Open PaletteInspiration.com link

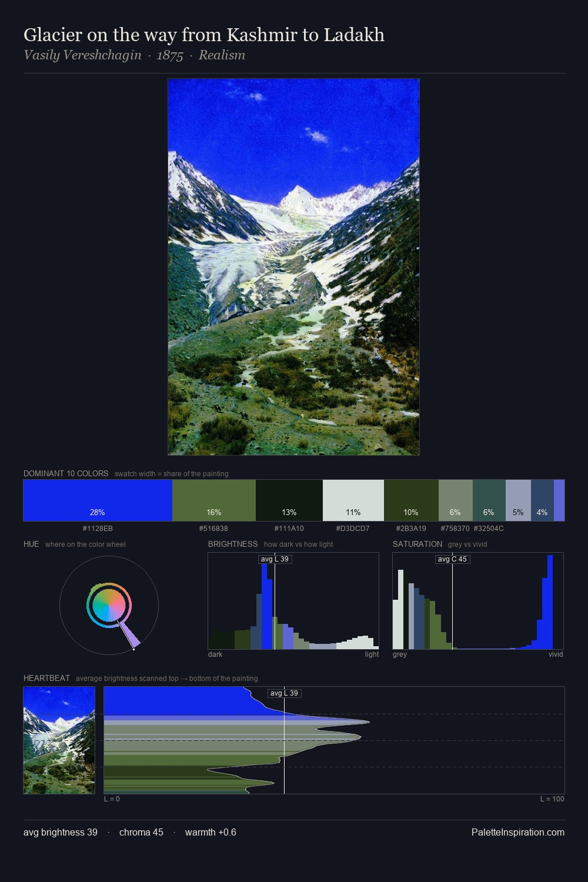[518, 832]
